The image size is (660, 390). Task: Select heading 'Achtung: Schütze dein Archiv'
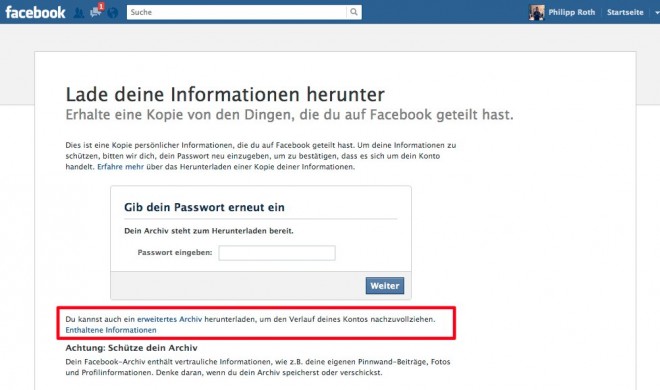point(131,348)
